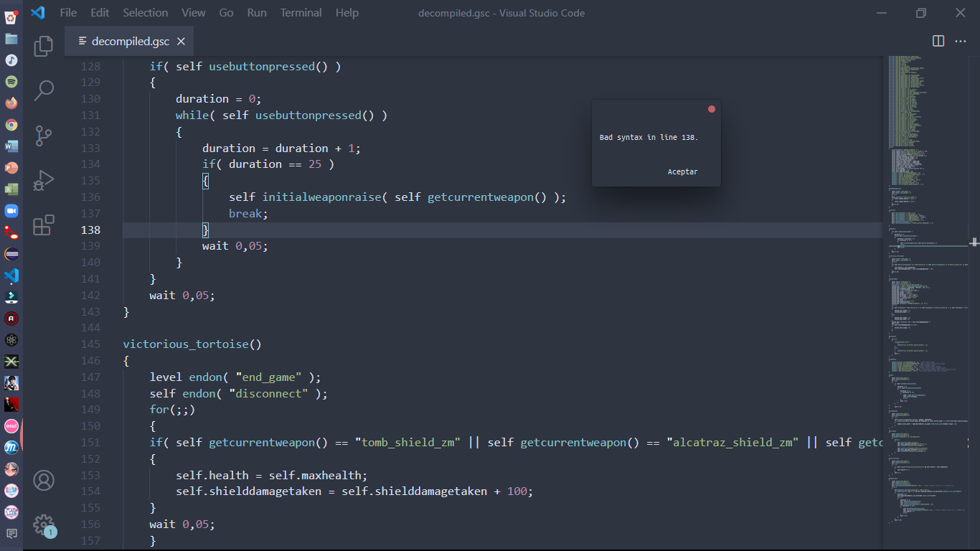Open Spotify from the taskbar

click(x=11, y=82)
